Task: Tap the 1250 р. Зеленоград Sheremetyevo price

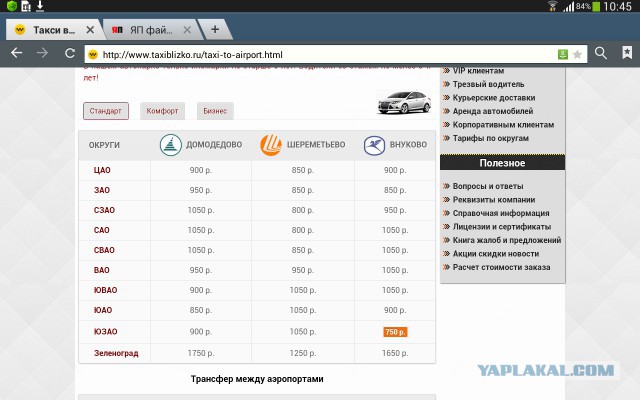Action: 303,353
